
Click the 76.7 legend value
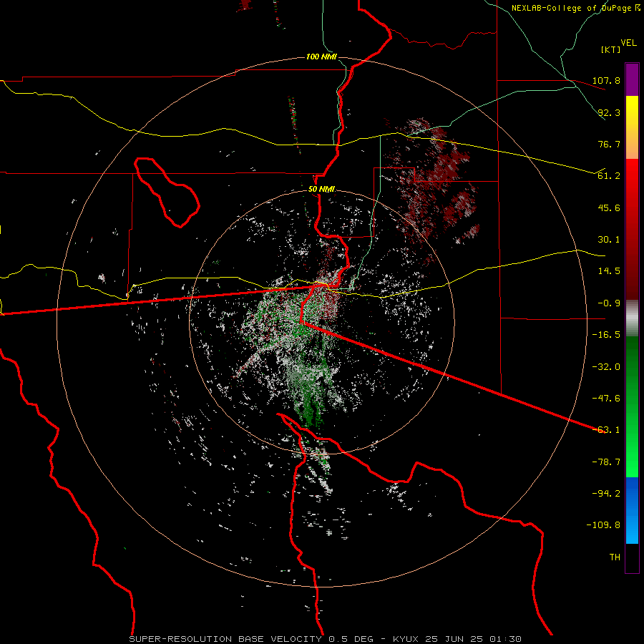pyautogui.click(x=609, y=144)
